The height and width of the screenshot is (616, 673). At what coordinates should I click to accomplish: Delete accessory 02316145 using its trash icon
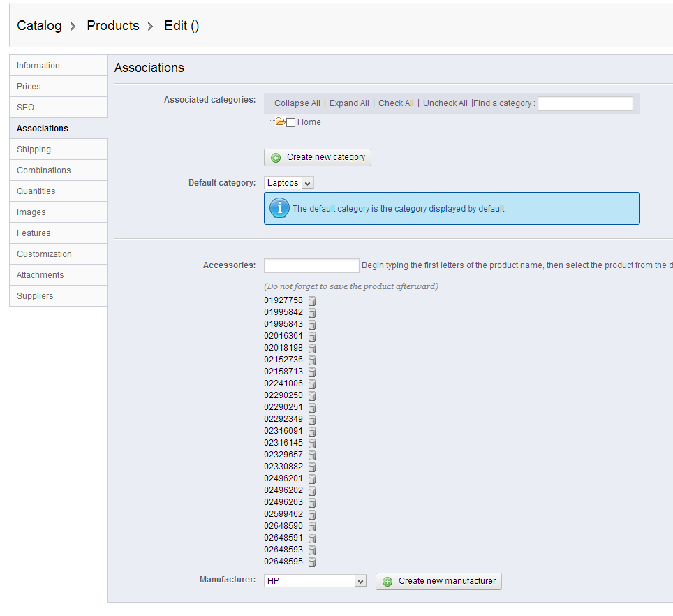click(312, 443)
